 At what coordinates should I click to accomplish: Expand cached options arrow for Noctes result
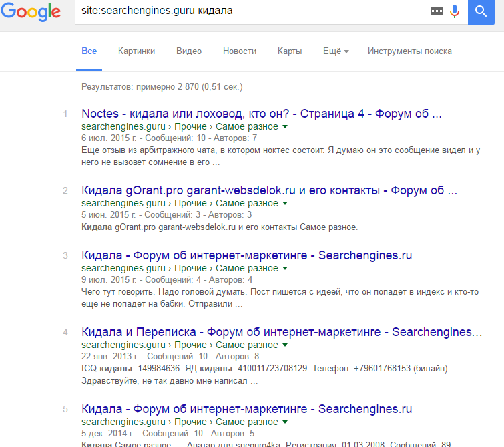pyautogui.click(x=285, y=127)
